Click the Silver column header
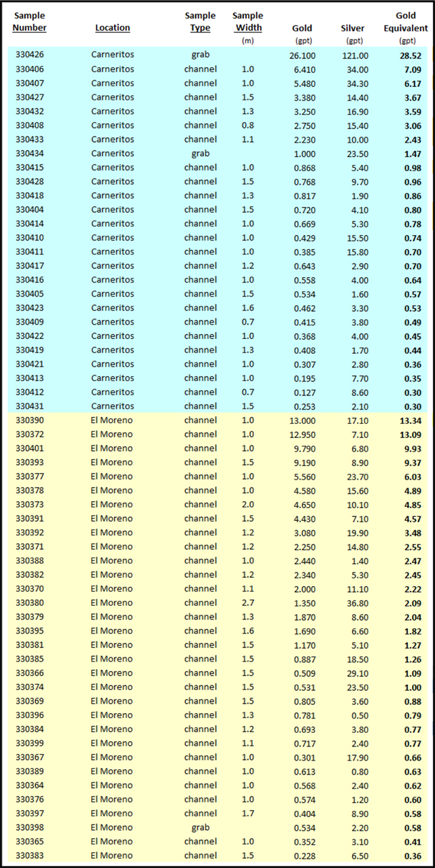 click(x=354, y=28)
